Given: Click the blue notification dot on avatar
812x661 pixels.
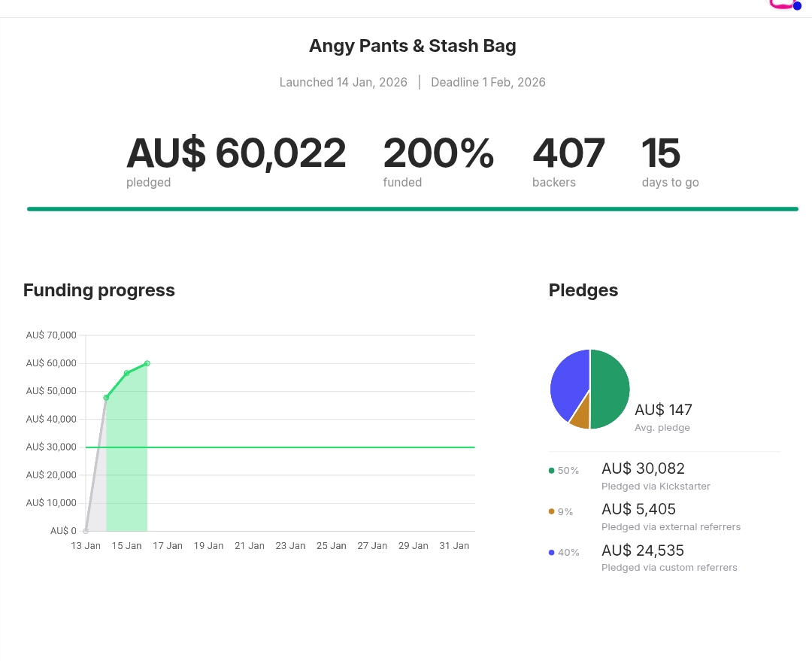Looking at the screenshot, I should point(797,6).
